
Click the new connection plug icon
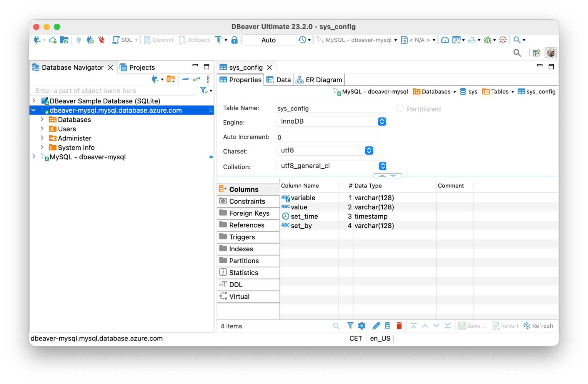(37, 40)
